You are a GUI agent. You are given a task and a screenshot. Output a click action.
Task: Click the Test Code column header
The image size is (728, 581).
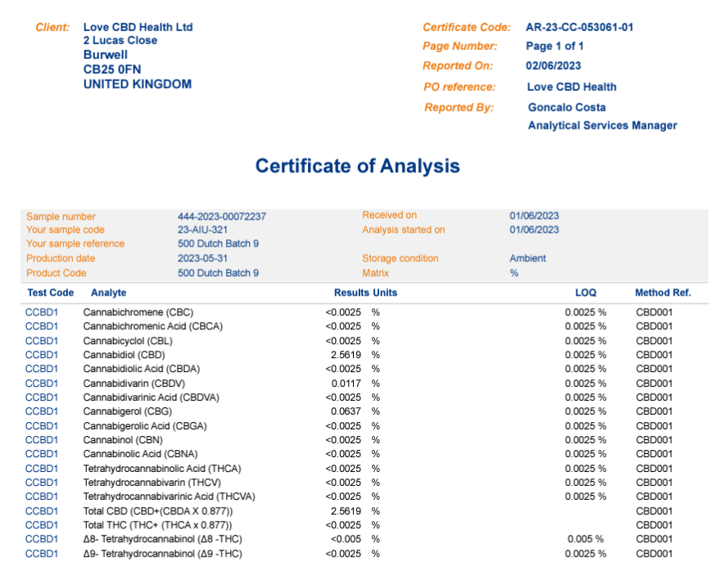coord(50,293)
